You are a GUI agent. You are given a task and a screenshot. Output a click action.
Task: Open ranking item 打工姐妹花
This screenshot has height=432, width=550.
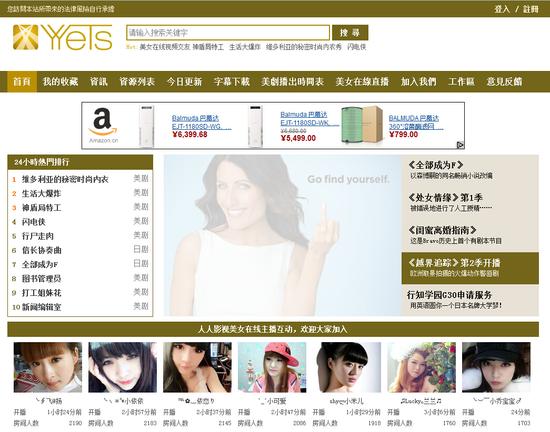click(x=41, y=293)
